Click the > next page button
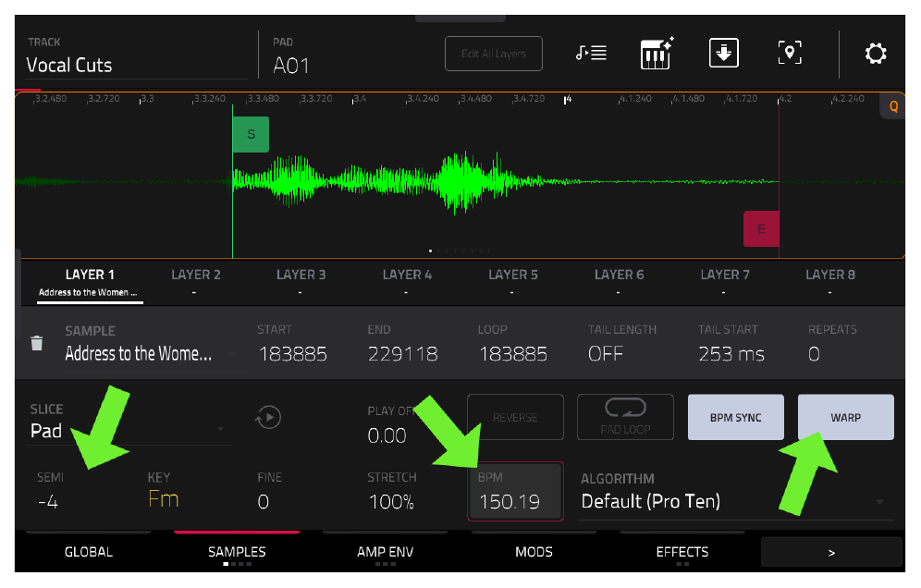 point(831,552)
